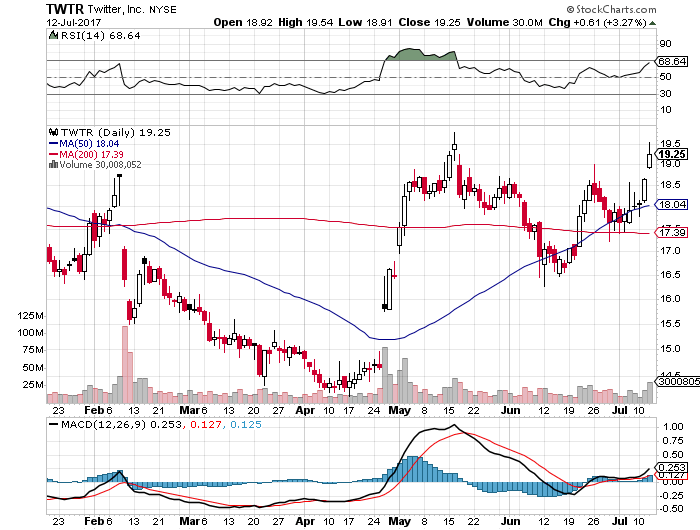Click the red 0.127 MACD signal value
This screenshot has width=700, height=530.
click(x=205, y=424)
